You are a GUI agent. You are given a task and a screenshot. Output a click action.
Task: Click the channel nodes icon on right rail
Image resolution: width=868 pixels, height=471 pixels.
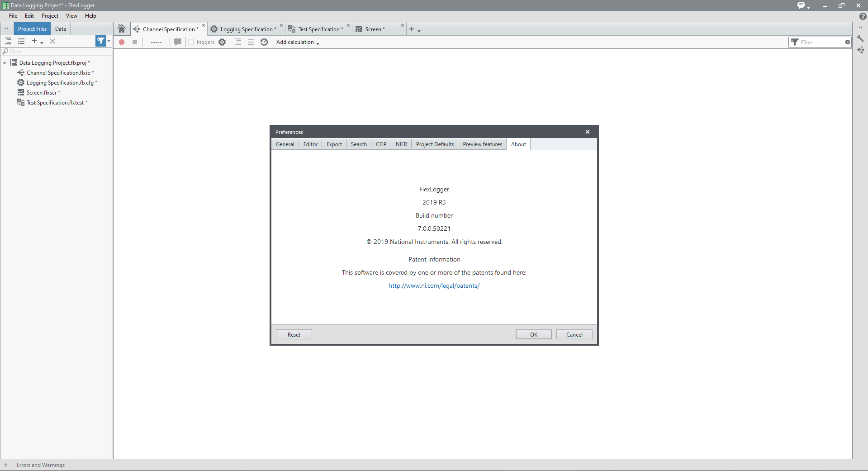tap(860, 50)
